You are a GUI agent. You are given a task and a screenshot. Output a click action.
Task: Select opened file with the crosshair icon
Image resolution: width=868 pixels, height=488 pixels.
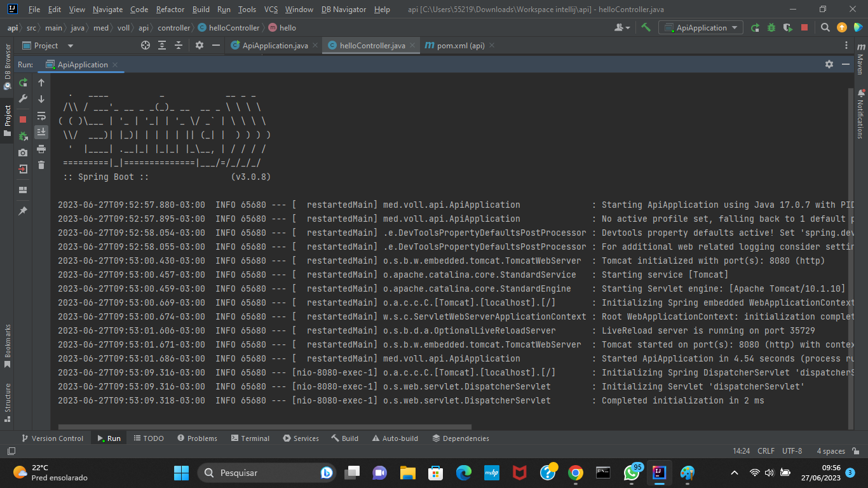tap(146, 45)
